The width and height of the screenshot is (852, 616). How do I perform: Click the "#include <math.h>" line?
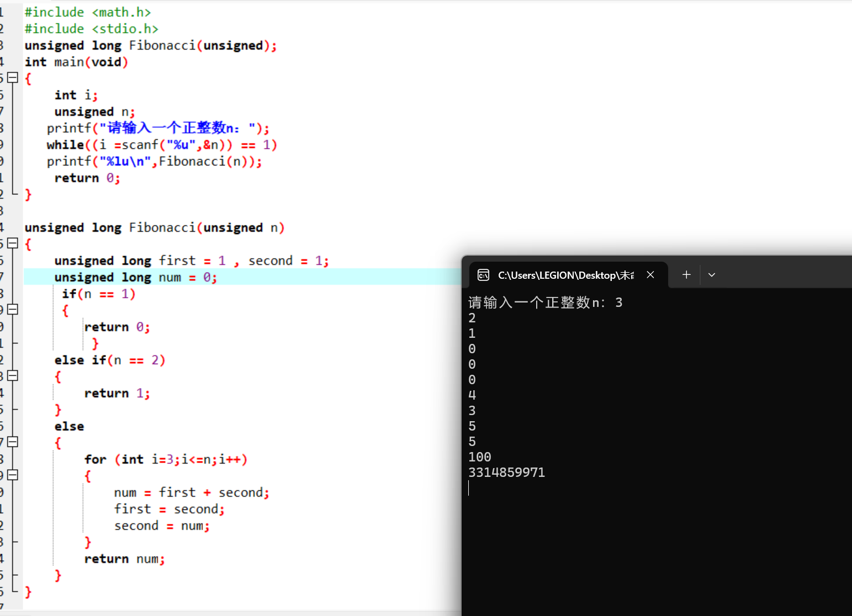(x=88, y=12)
